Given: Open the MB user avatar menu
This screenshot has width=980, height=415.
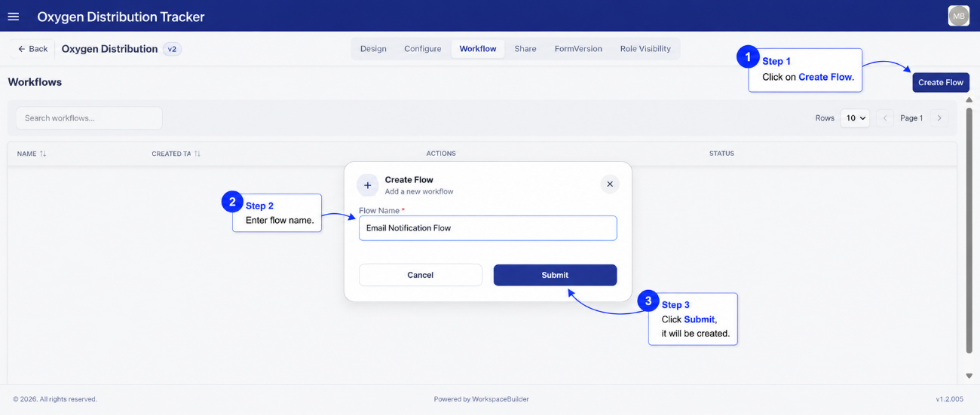Looking at the screenshot, I should [x=958, y=16].
